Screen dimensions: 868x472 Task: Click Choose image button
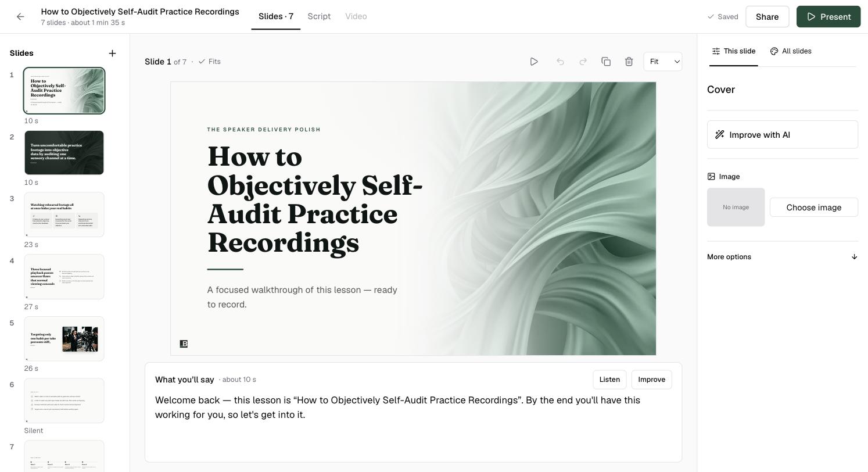pos(814,208)
